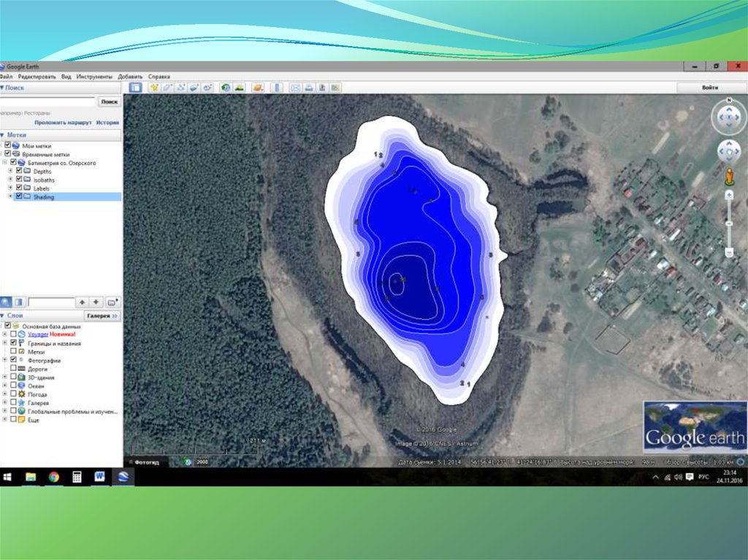Open the historical imagery clock icon
748x560 pixels.
point(226,88)
